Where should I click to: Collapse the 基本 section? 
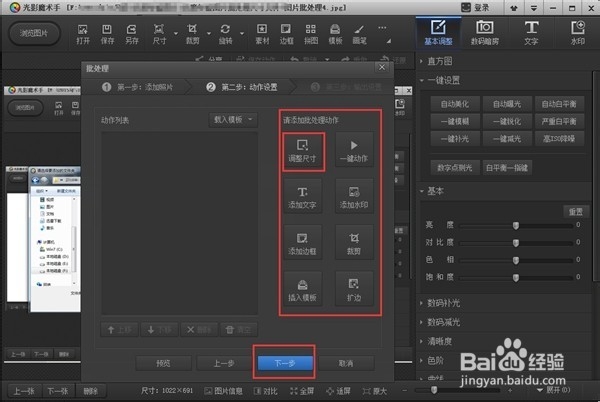point(435,191)
